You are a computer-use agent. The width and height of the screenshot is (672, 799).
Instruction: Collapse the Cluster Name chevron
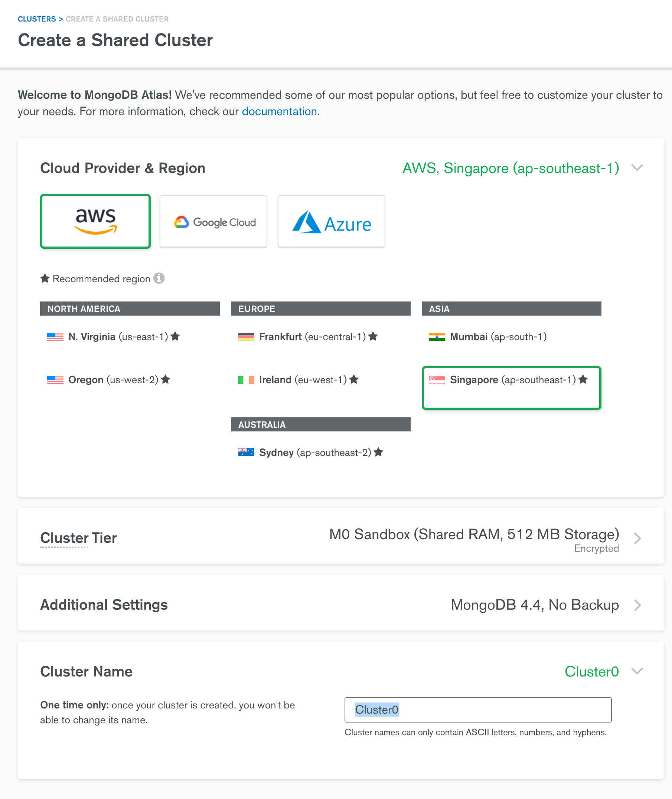[x=637, y=671]
